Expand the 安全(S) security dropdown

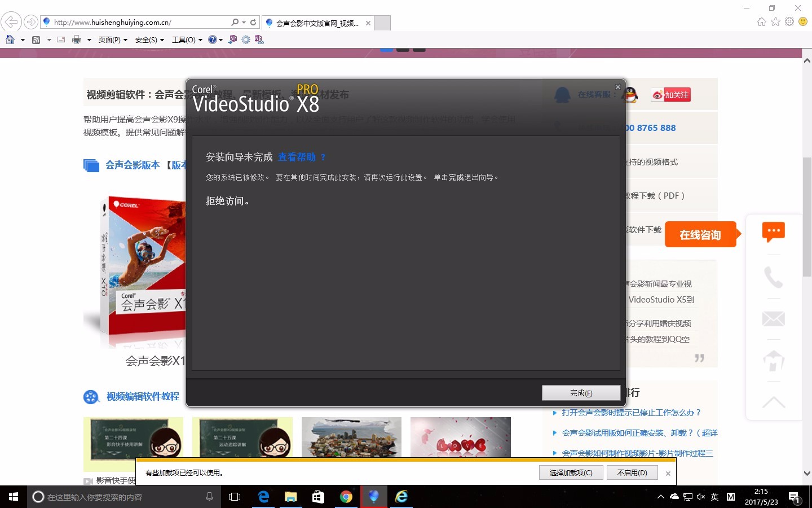click(148, 40)
